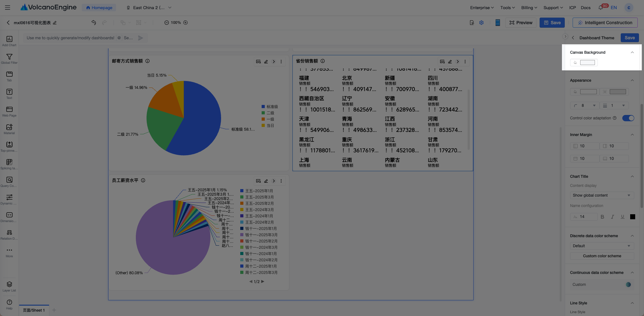Click the undo arrow in the toolbar
Viewport: 644px width, 316px height.
[x=93, y=23]
